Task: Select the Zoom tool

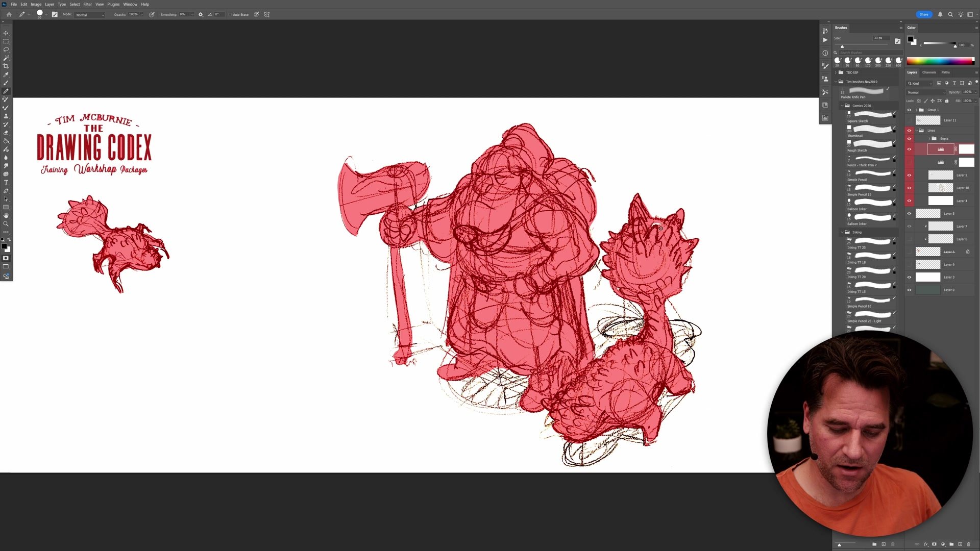Action: click(6, 224)
